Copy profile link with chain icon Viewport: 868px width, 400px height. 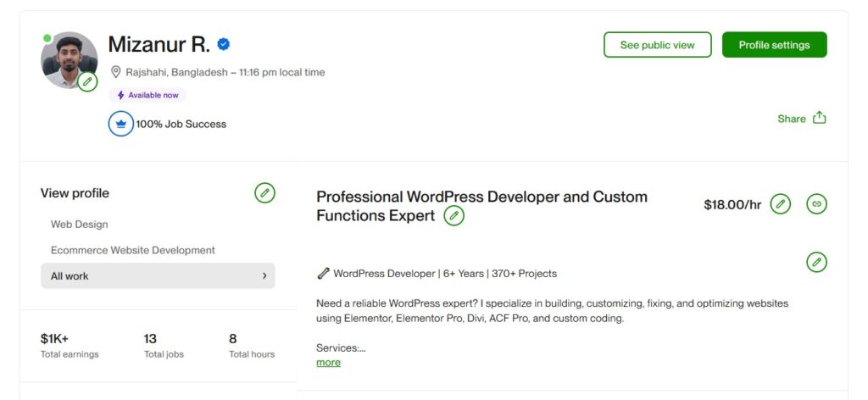pyautogui.click(x=816, y=204)
